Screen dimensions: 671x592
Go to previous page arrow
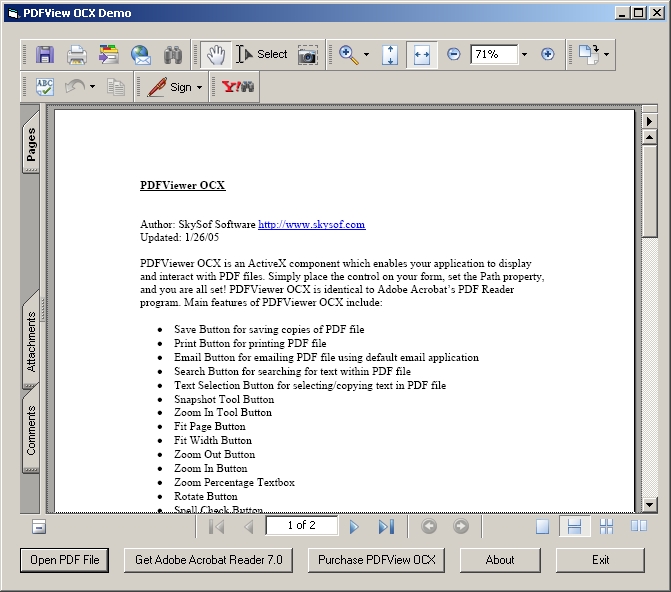(249, 526)
